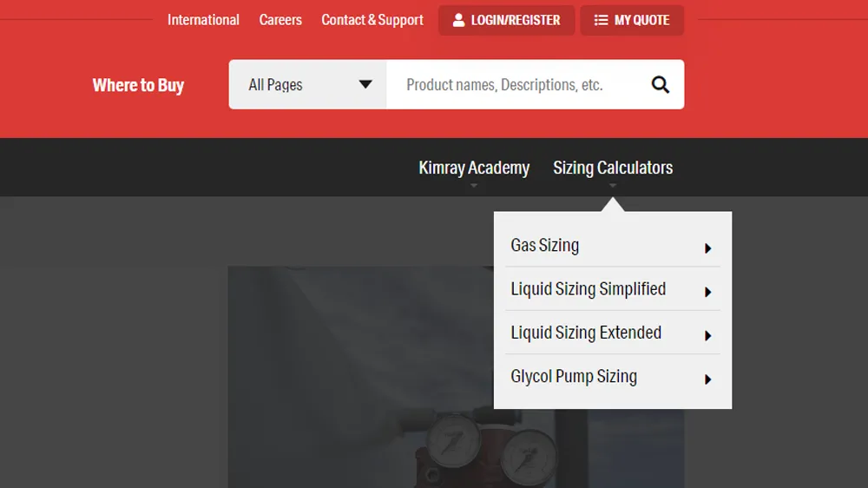Open the Contact & Support link
This screenshot has width=868, height=488.
coord(372,20)
